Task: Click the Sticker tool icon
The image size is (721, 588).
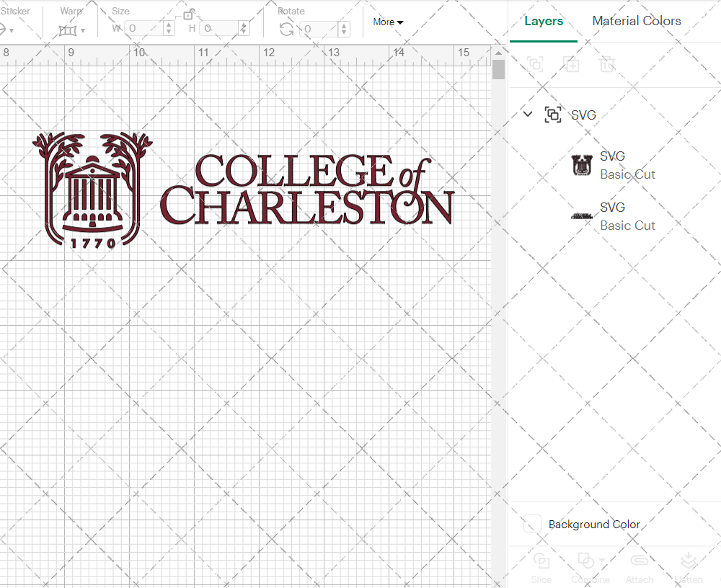Action: (2, 30)
